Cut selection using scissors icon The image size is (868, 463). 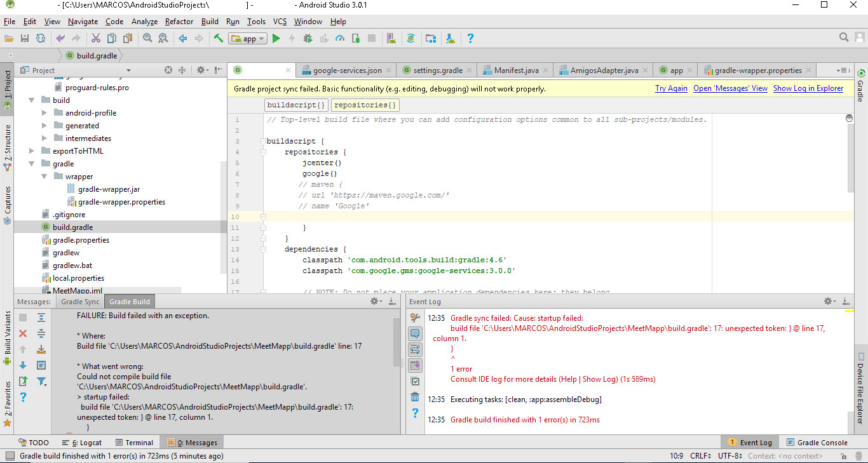click(x=96, y=39)
